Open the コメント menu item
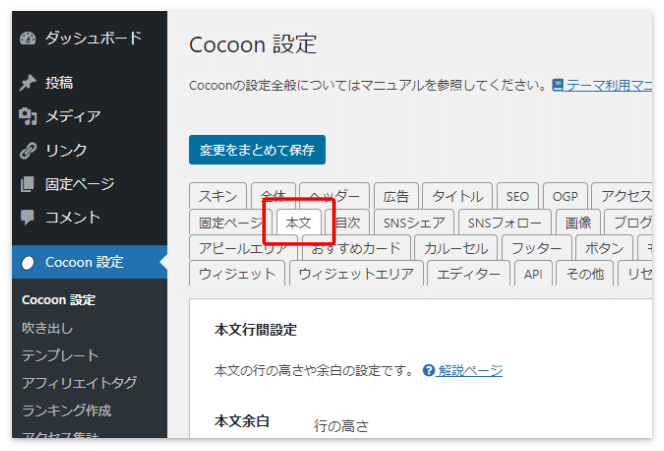This screenshot has height=451, width=664. click(x=89, y=217)
